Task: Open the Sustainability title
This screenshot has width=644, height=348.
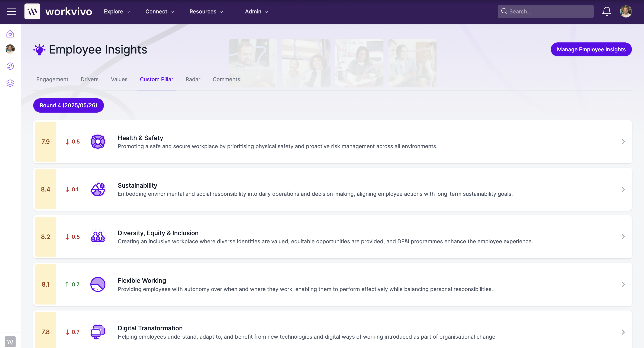Action: pos(137,186)
